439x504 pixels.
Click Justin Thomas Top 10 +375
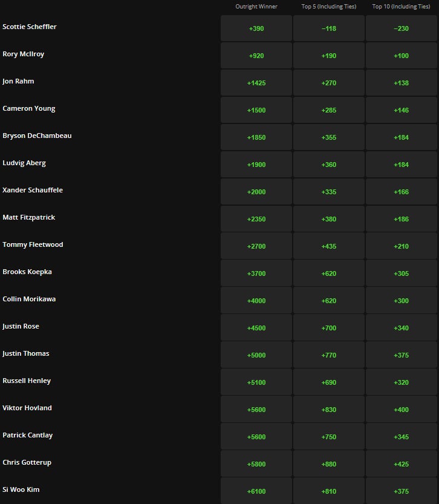(x=401, y=355)
